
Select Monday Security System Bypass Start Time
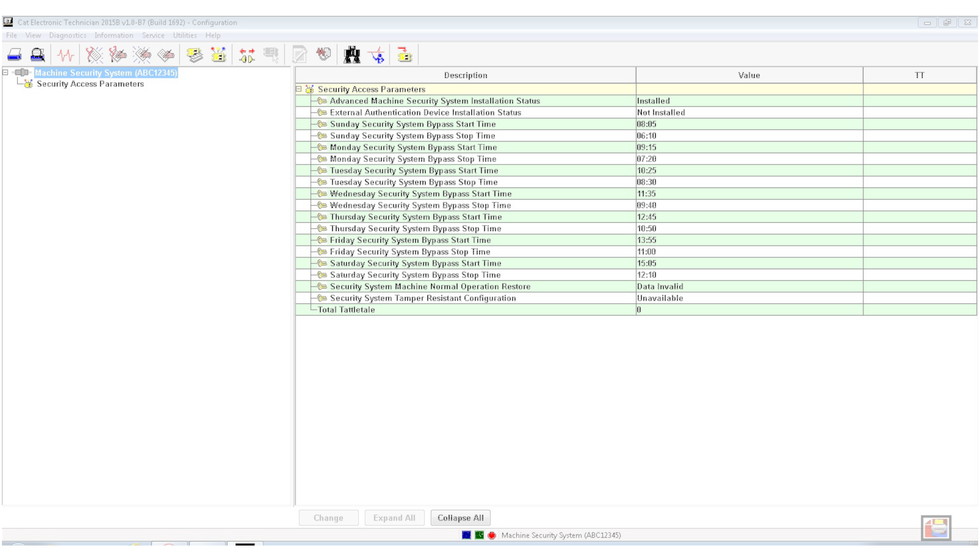pyautogui.click(x=636, y=147)
